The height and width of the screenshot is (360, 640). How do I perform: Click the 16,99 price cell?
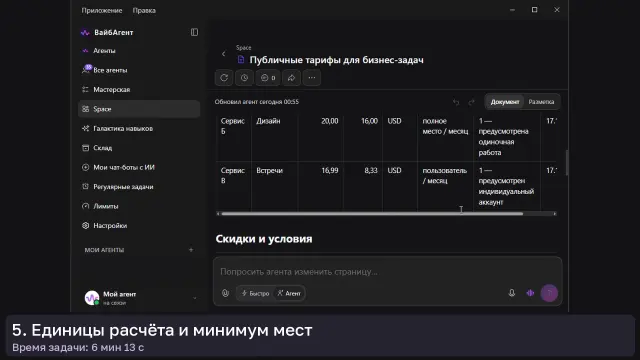click(320, 186)
